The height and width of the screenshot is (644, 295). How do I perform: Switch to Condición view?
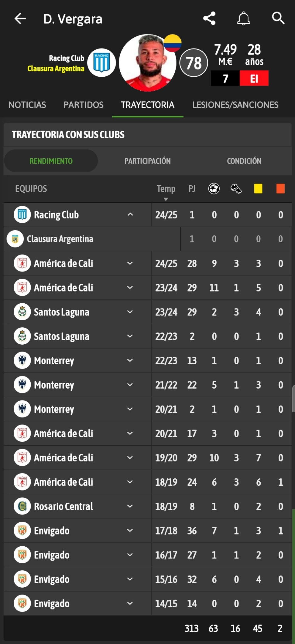(x=244, y=161)
